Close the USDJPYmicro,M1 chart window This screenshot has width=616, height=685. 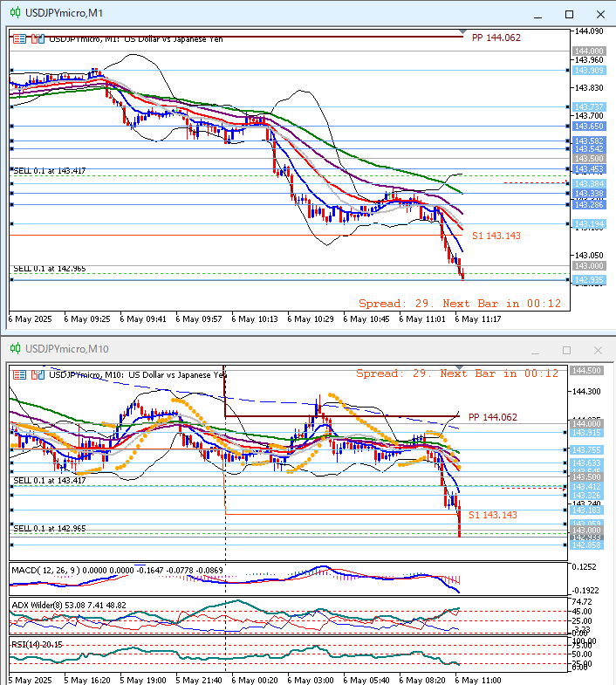(x=600, y=15)
